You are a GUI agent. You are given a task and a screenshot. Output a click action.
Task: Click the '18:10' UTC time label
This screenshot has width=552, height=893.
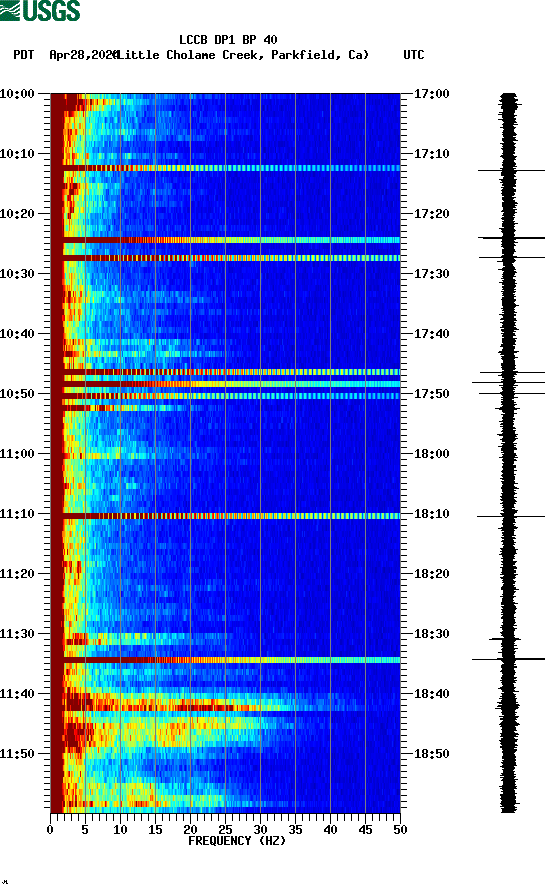click(x=431, y=514)
